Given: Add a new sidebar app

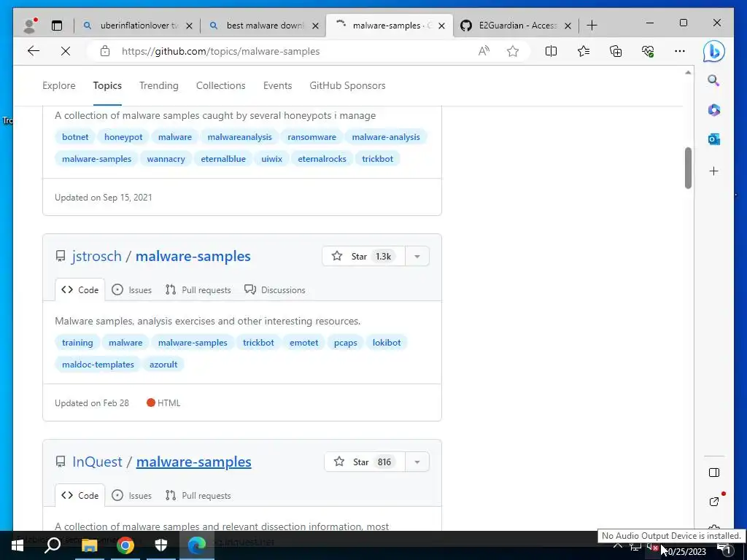Looking at the screenshot, I should point(713,171).
